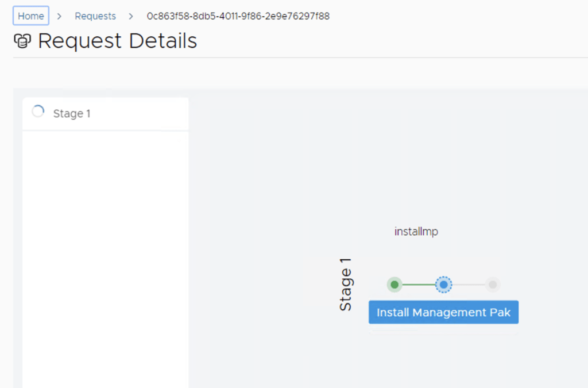Viewport: 588px width, 388px height.
Task: Click the green connector line between nodes
Action: 419,285
